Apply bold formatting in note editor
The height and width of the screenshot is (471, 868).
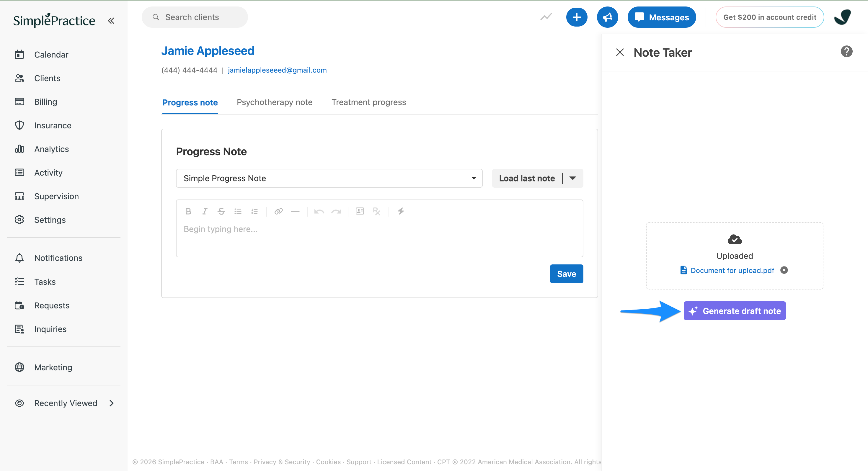pyautogui.click(x=188, y=211)
